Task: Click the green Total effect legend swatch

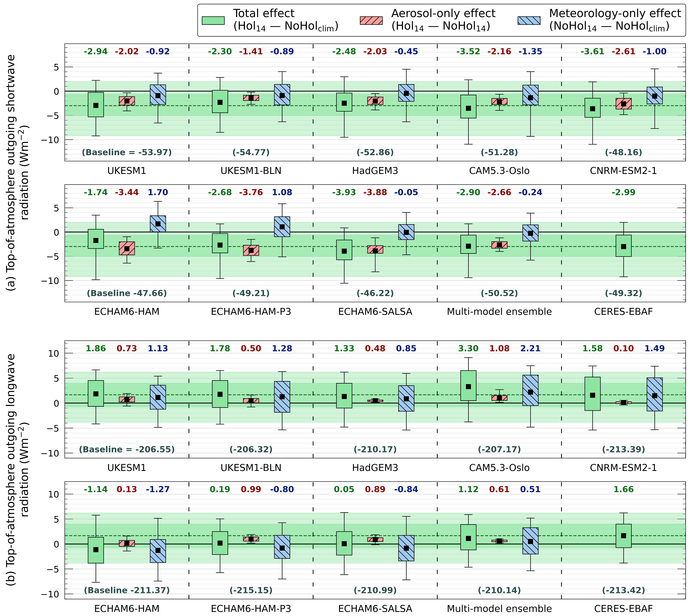Action: [x=213, y=20]
